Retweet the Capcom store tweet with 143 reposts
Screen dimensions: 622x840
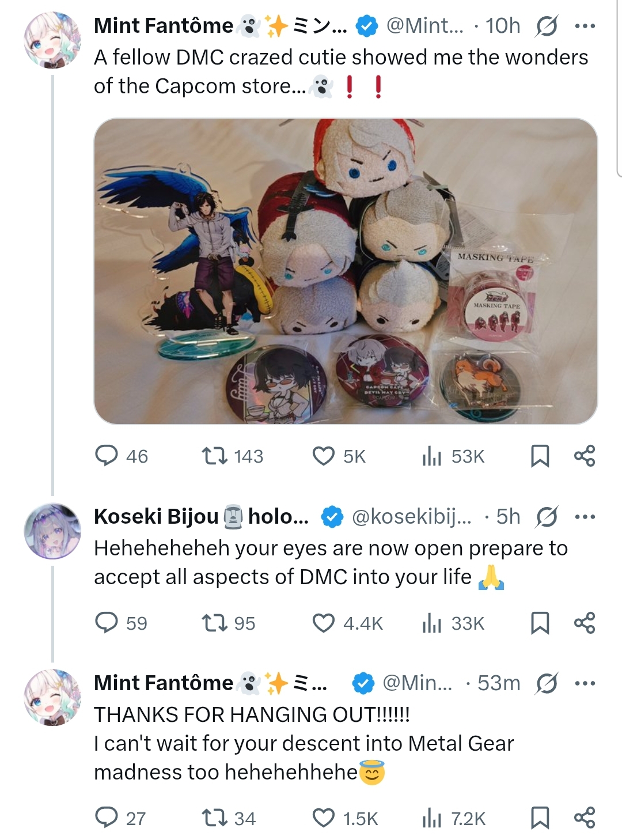click(x=214, y=456)
